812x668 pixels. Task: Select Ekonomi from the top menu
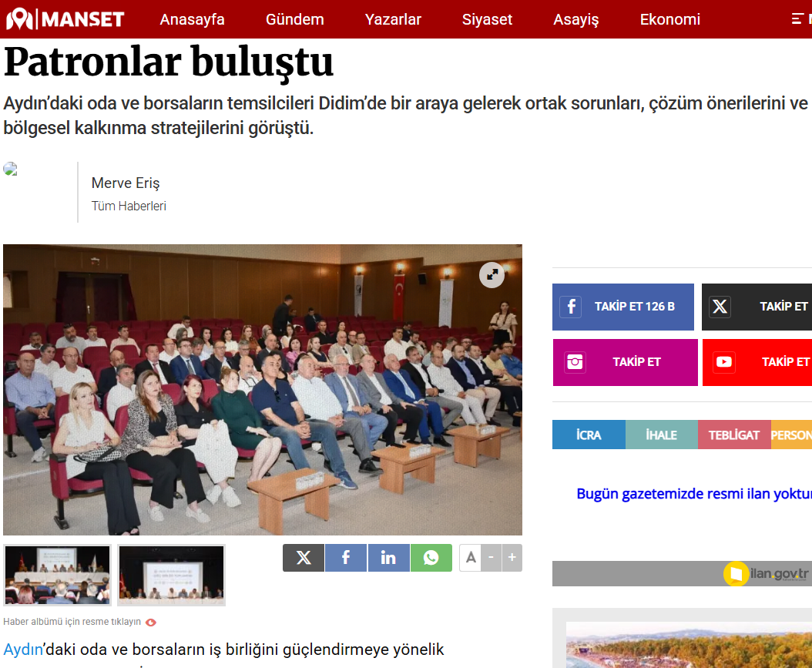670,19
